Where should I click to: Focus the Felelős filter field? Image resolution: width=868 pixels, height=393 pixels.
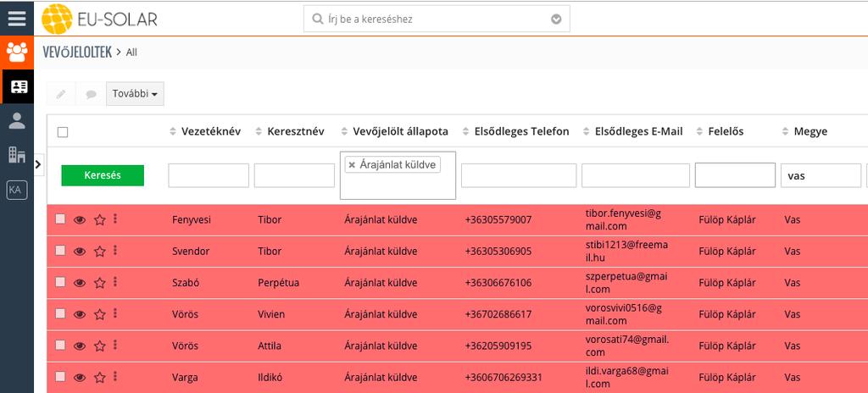coord(735,175)
